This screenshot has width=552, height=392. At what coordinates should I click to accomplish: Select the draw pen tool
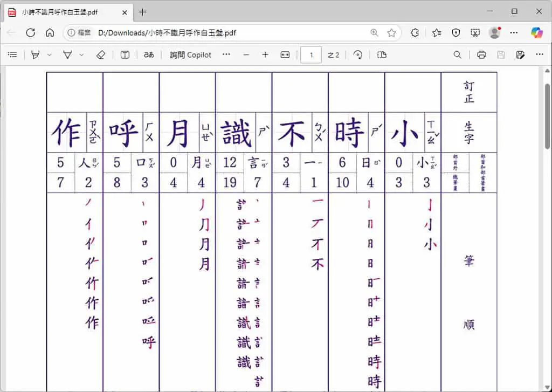pos(67,54)
